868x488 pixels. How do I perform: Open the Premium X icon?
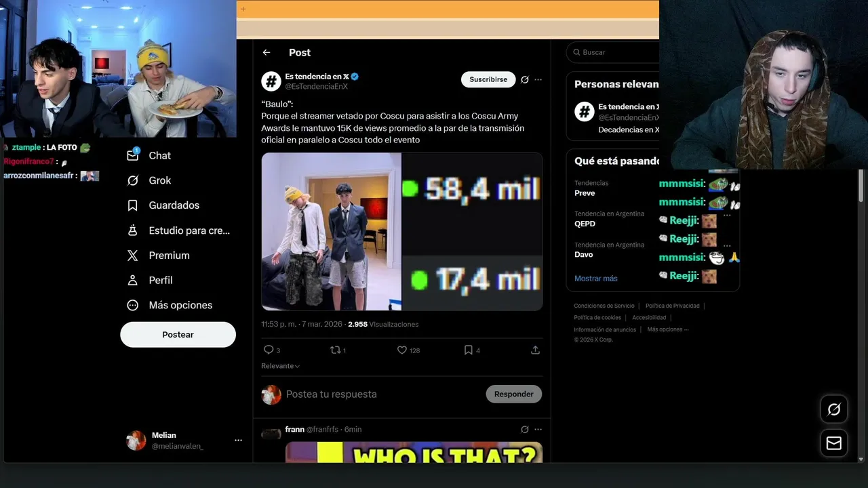pos(133,256)
